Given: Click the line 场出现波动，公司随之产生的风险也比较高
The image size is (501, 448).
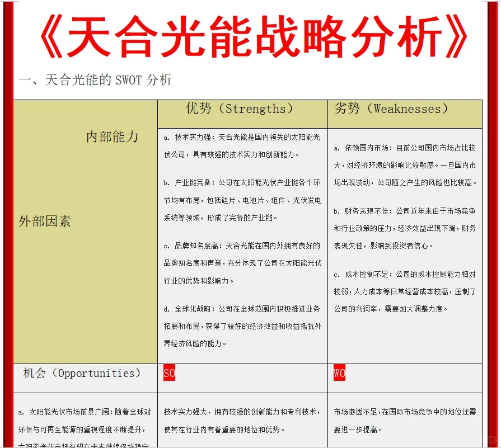Looking at the screenshot, I should (x=405, y=183).
